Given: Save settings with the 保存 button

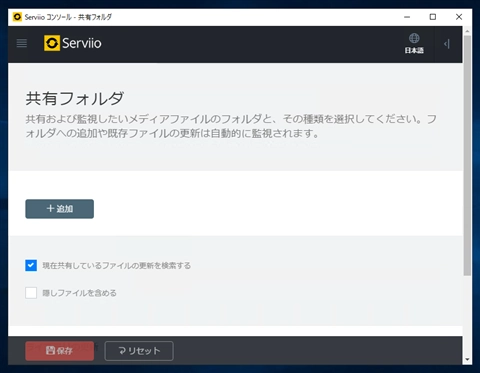Looking at the screenshot, I should [x=60, y=351].
